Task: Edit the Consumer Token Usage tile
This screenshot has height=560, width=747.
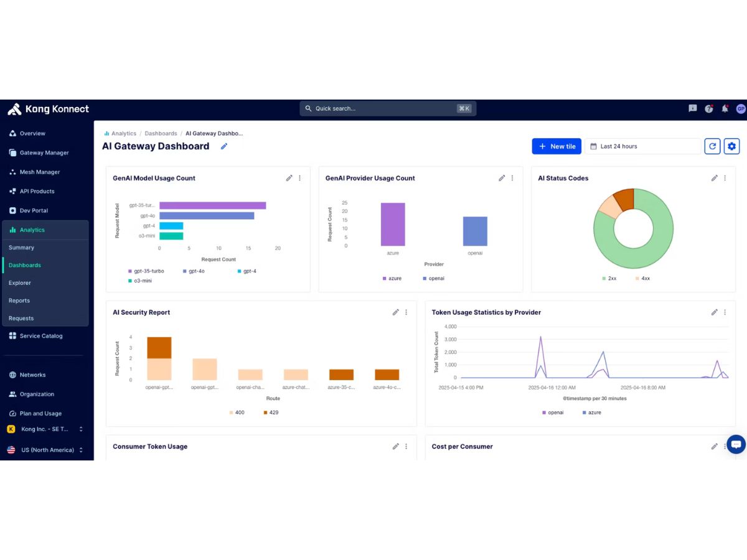Action: click(x=396, y=446)
